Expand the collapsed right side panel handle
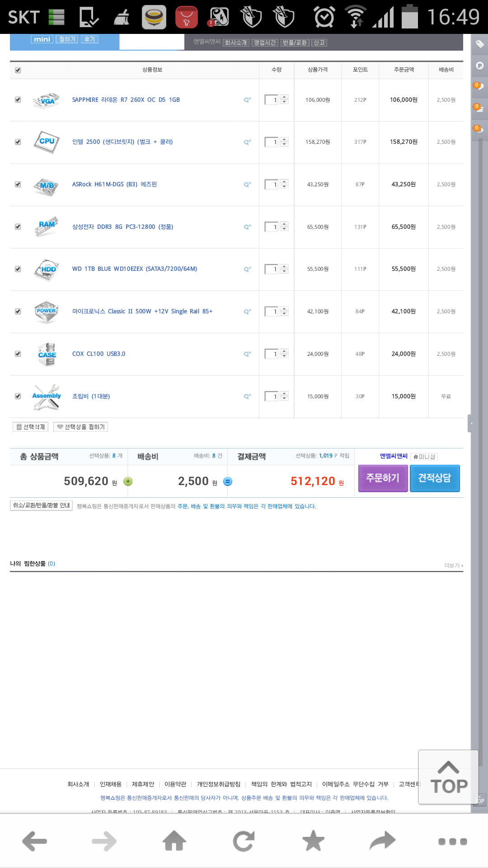This screenshot has height=868, width=488. tap(471, 424)
